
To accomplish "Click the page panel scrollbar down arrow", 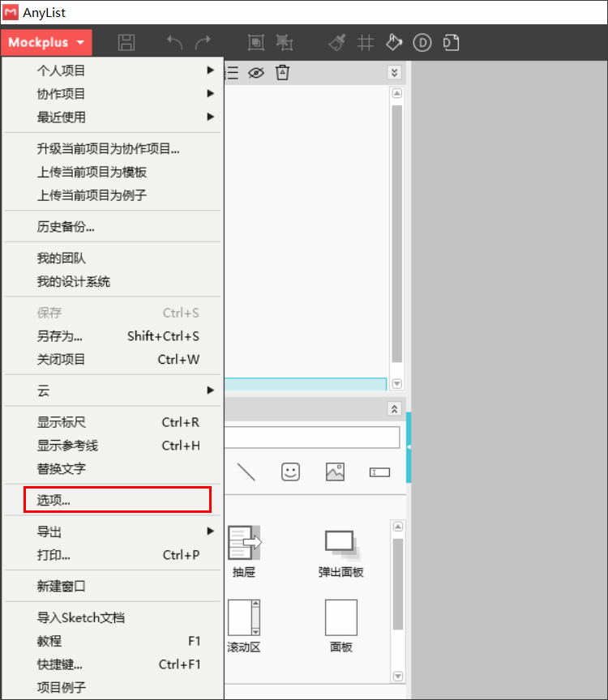I will [396, 383].
